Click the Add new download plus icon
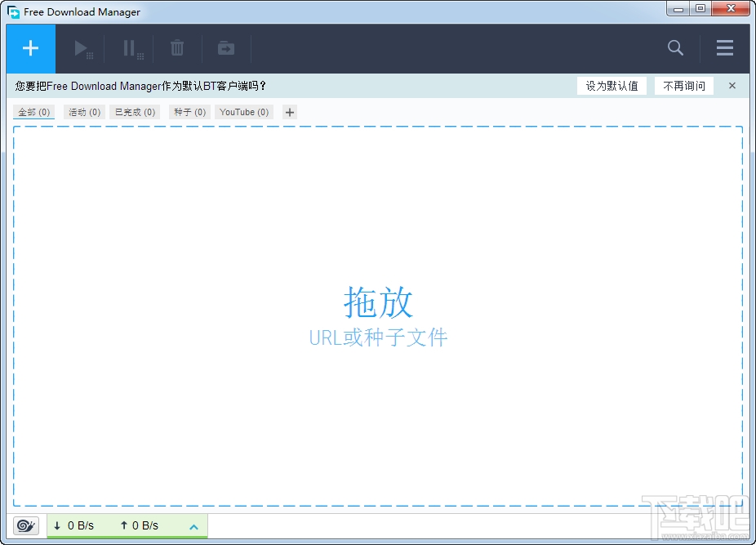Image resolution: width=756 pixels, height=545 pixels. [x=29, y=48]
